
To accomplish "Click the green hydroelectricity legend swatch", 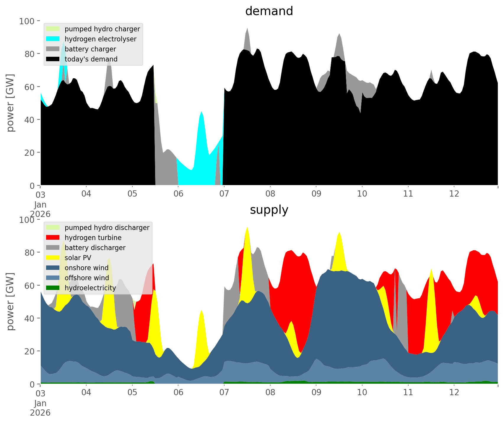I will 53,288.
